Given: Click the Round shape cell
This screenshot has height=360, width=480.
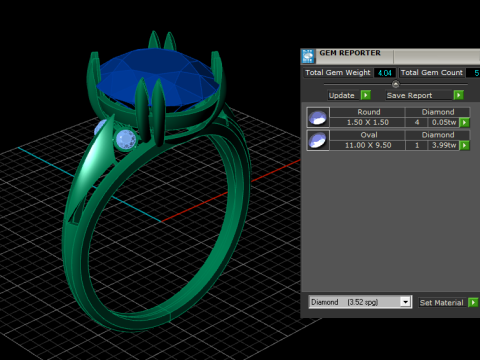Looking at the screenshot, I should click(x=368, y=112).
